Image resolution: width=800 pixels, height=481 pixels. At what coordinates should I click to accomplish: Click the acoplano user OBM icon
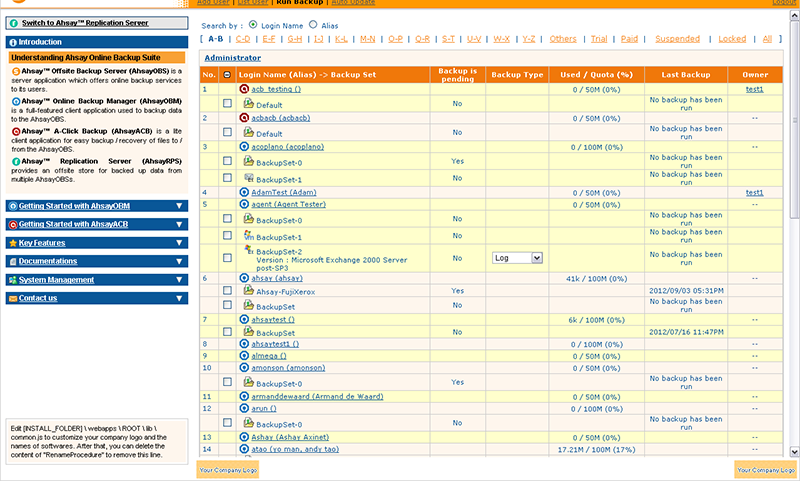click(244, 146)
